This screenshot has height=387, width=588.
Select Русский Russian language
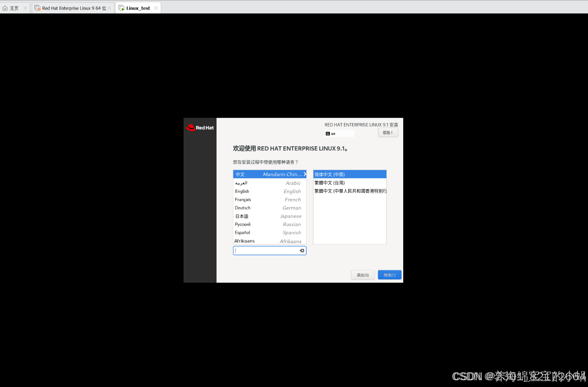270,224
